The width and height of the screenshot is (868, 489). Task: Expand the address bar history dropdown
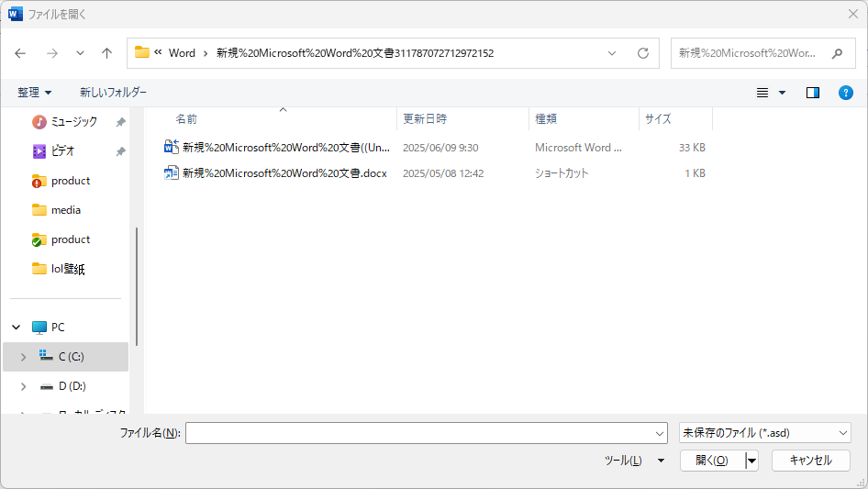click(x=612, y=53)
